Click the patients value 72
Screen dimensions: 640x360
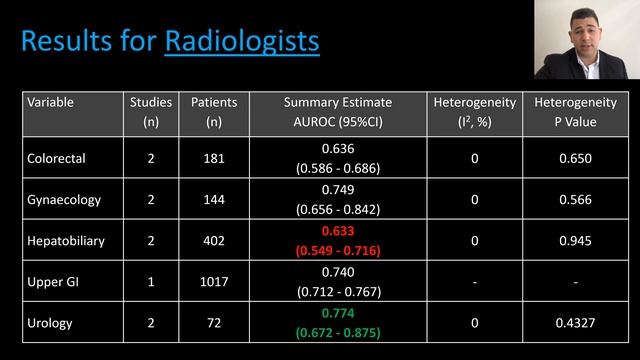[214, 323]
